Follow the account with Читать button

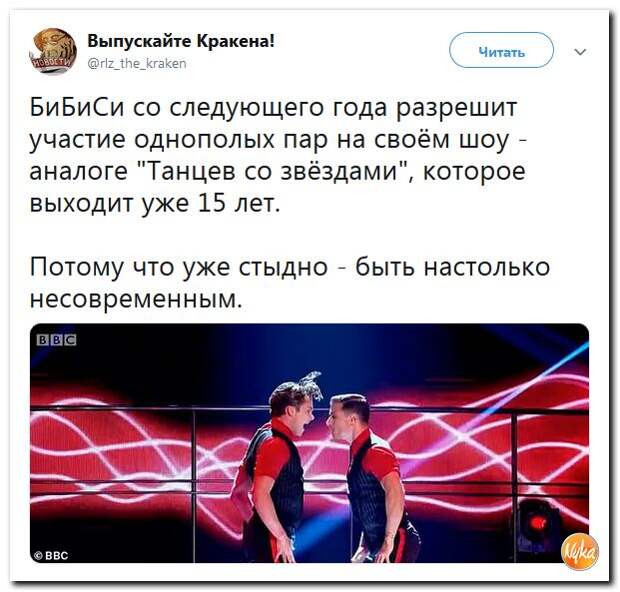coord(501,50)
